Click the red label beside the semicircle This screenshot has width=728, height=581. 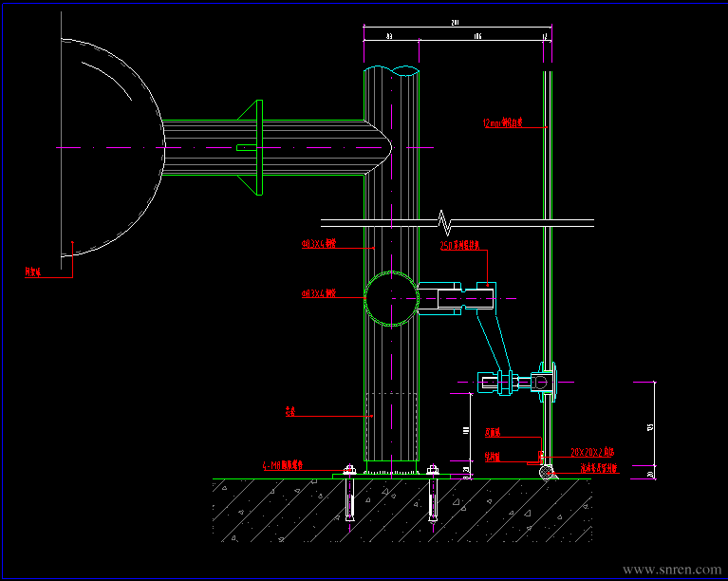pos(33,272)
